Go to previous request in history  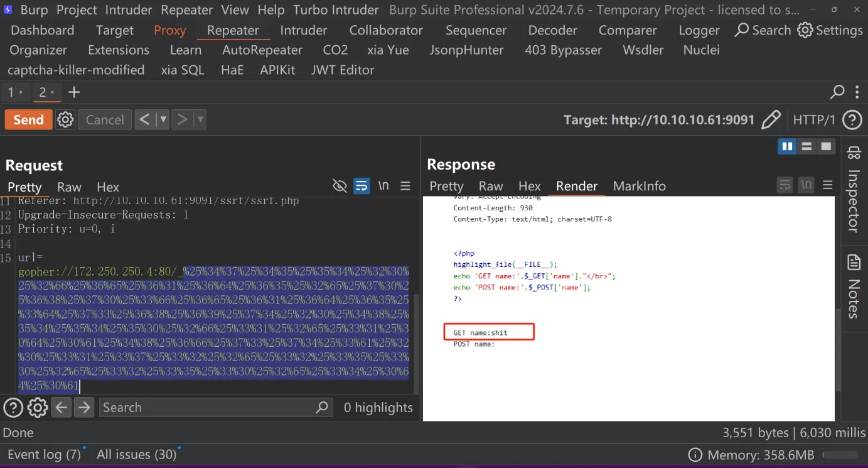coord(145,119)
